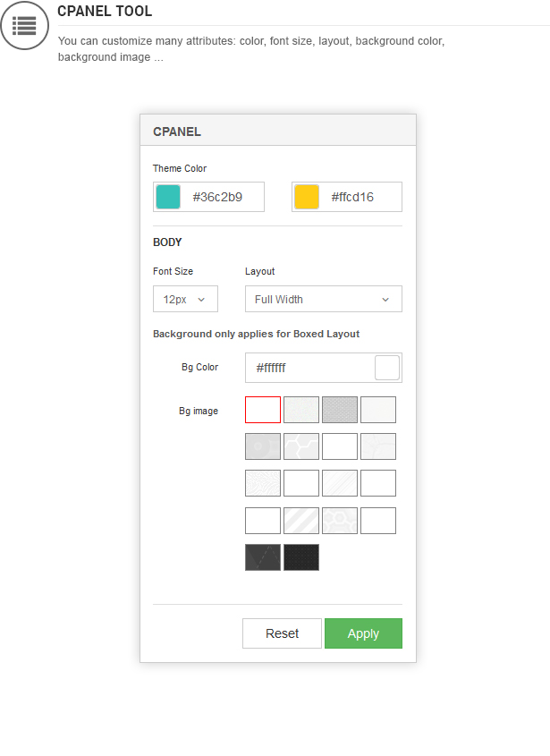
Task: Select the vinyl disc background pattern
Action: pyautogui.click(x=263, y=446)
